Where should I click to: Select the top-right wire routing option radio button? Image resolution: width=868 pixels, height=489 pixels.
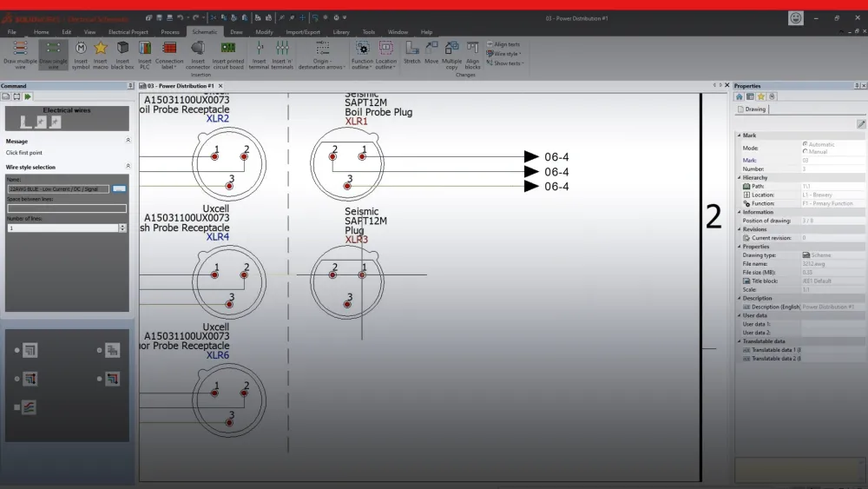(x=100, y=350)
